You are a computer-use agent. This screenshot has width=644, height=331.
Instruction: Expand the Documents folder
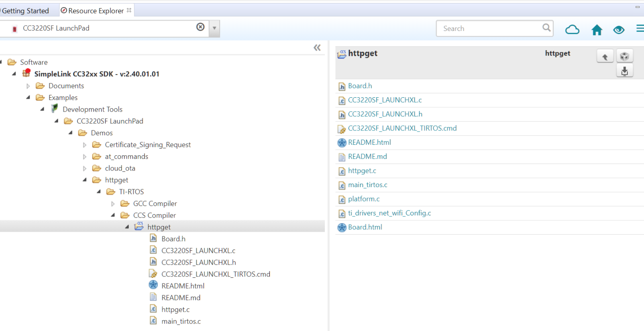pos(28,86)
